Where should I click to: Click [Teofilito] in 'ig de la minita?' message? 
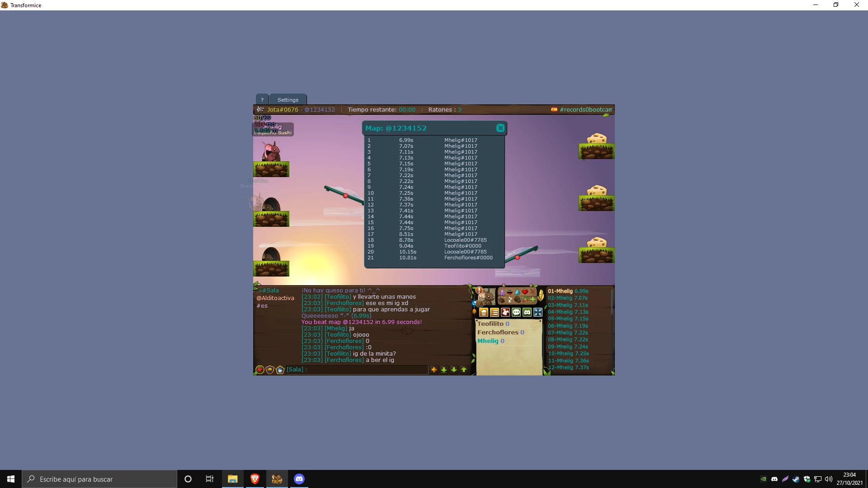point(338,354)
